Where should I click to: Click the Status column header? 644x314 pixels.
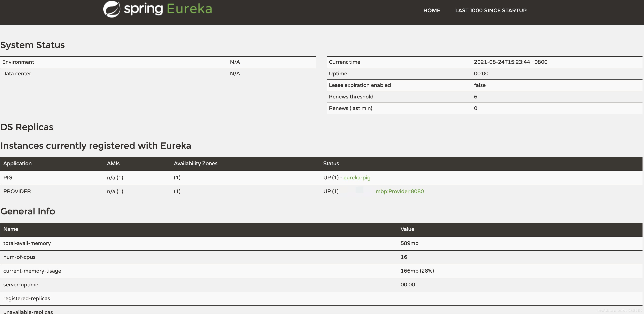(x=331, y=164)
